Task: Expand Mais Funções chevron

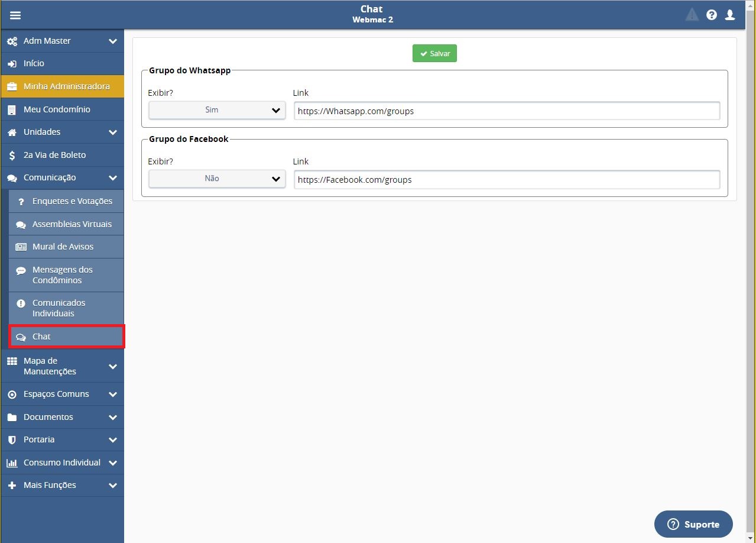Action: (x=113, y=486)
